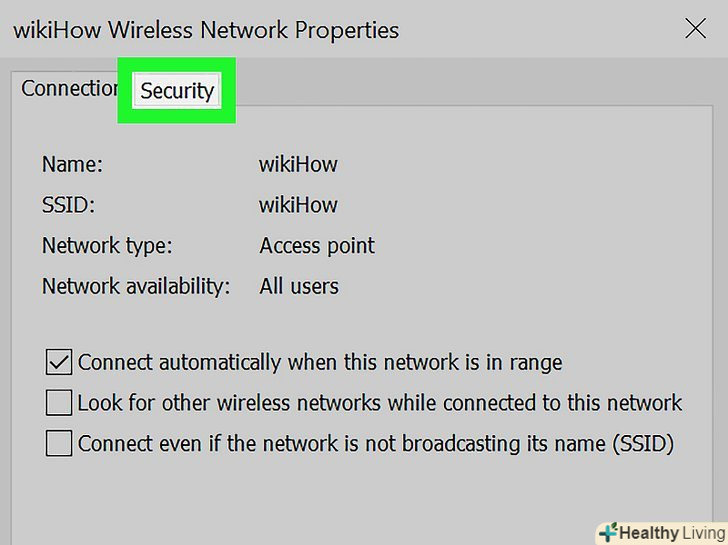Tick the not broadcasting its name (SSID) box
This screenshot has width=728, height=545.
(59, 443)
